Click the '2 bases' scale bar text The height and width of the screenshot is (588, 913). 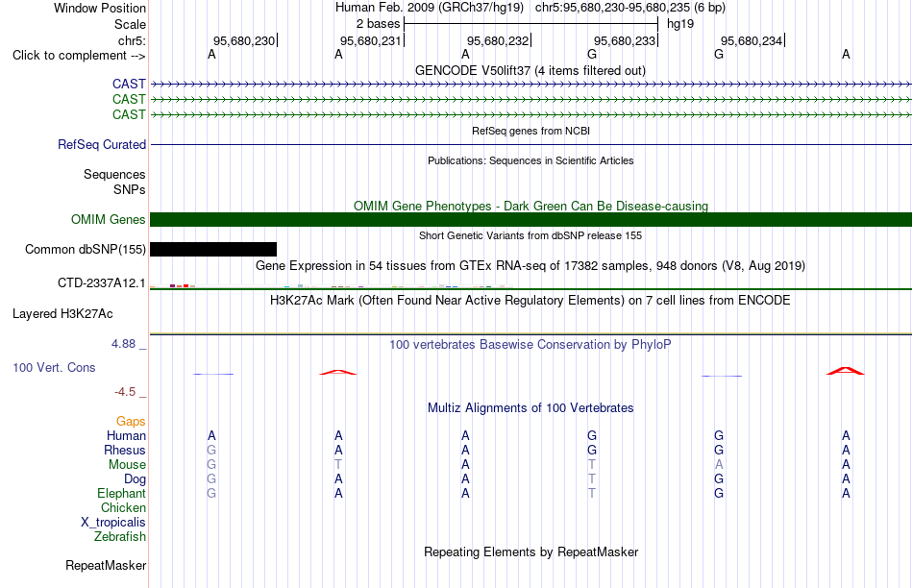(379, 24)
